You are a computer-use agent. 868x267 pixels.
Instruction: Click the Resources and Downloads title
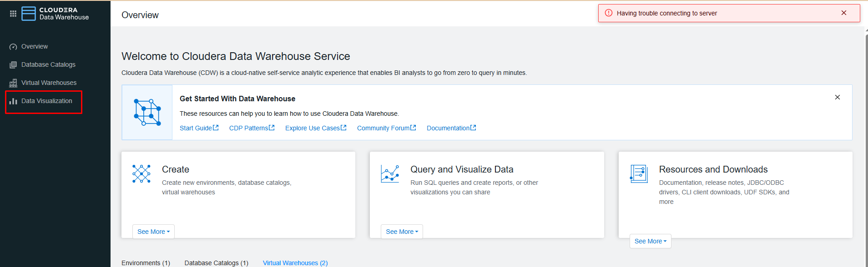click(713, 169)
